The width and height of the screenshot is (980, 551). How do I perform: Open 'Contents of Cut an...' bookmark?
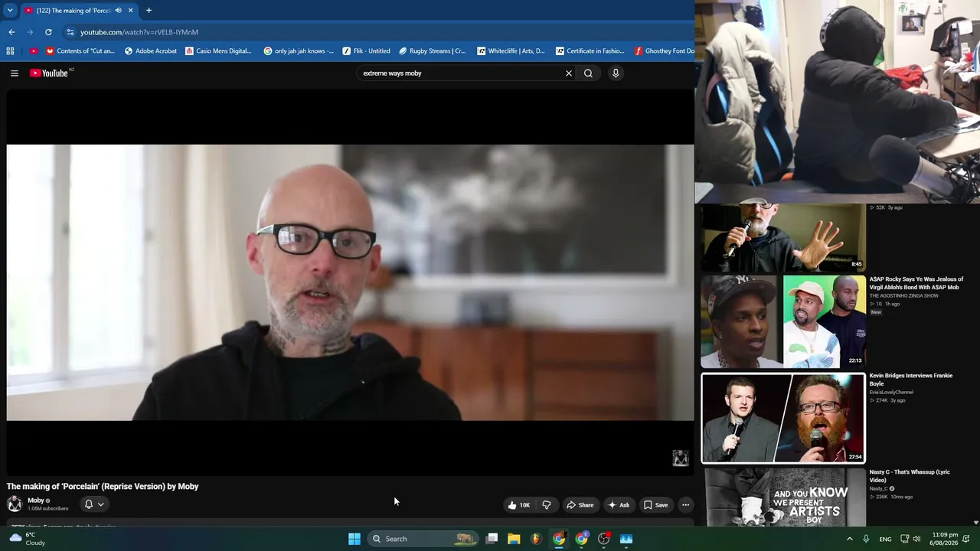(x=80, y=51)
